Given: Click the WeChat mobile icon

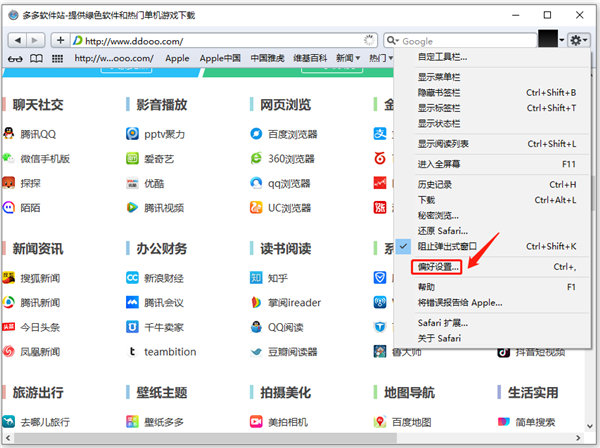Looking at the screenshot, I should 9,158.
